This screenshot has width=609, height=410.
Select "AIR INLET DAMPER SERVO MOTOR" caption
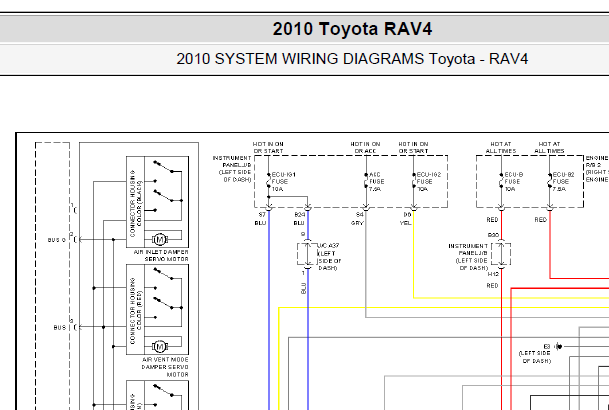[161, 255]
